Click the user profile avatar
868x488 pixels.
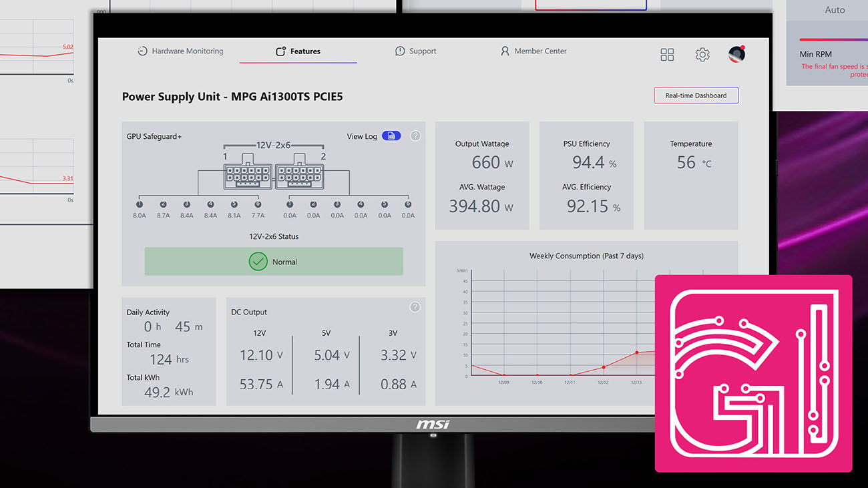pyautogui.click(x=736, y=54)
